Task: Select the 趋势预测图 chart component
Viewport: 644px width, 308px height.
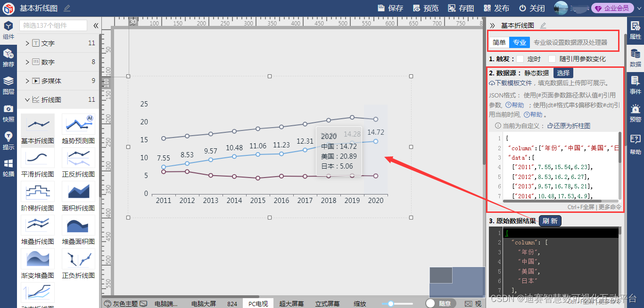Action: click(x=78, y=129)
